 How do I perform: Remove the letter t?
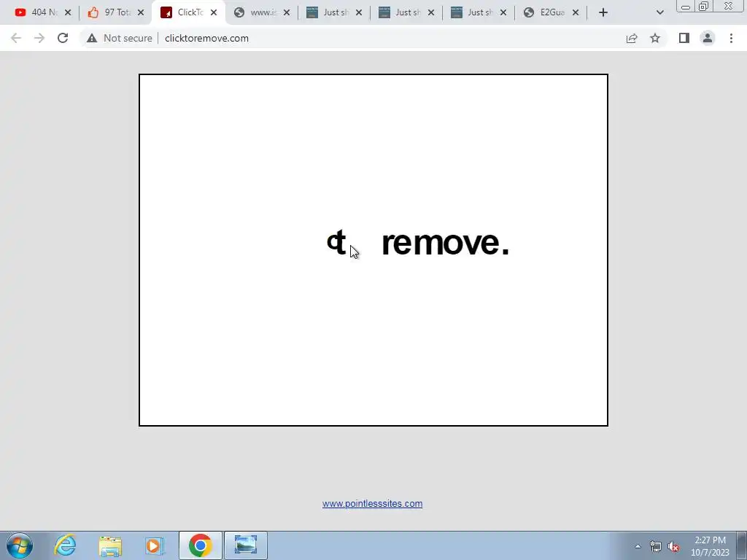(340, 242)
